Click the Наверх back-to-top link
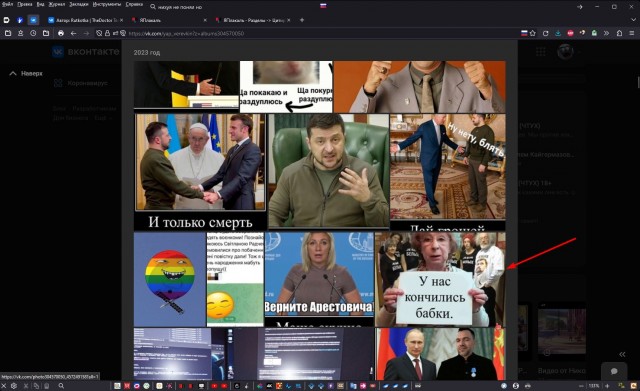 [26, 73]
